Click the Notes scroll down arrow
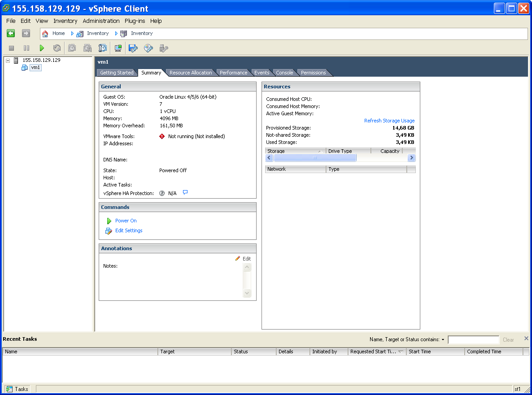 [247, 293]
